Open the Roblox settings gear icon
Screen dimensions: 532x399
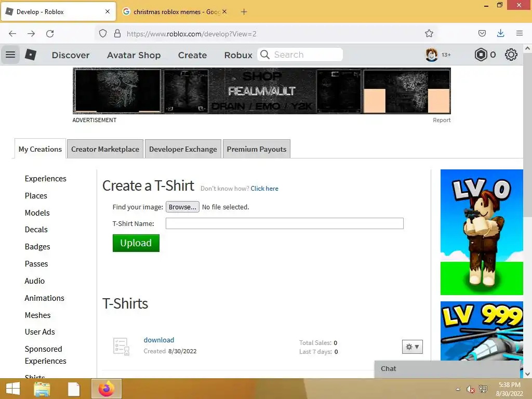coord(511,55)
